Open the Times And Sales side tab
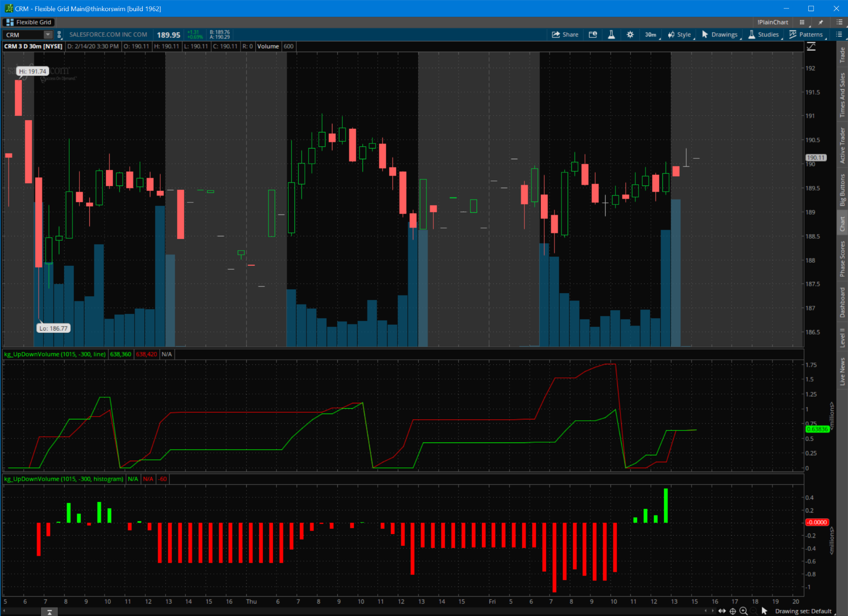The height and width of the screenshot is (616, 848). point(842,95)
